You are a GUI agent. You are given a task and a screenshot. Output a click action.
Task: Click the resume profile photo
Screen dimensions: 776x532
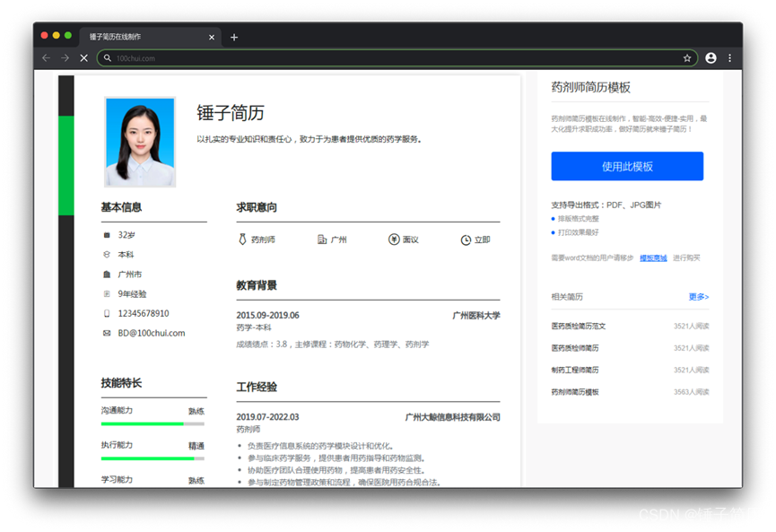140,142
